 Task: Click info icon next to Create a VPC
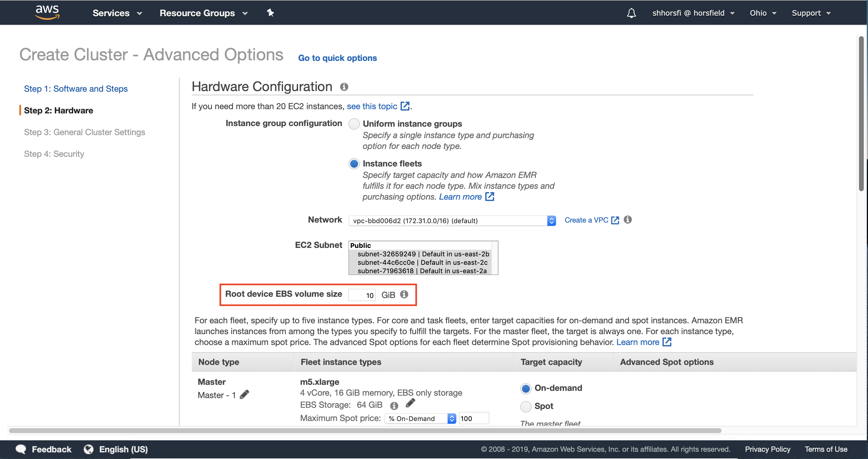pyautogui.click(x=627, y=220)
